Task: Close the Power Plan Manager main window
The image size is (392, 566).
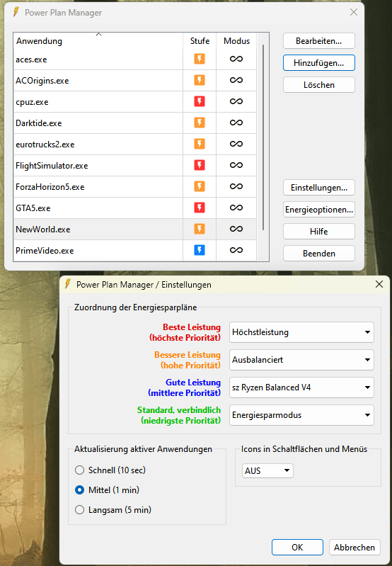Action: pyautogui.click(x=354, y=12)
